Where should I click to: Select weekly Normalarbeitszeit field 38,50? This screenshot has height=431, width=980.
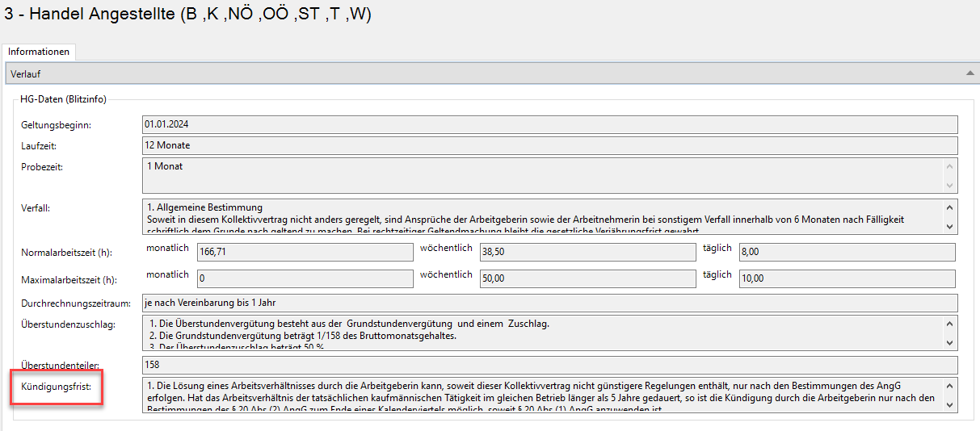pyautogui.click(x=587, y=252)
